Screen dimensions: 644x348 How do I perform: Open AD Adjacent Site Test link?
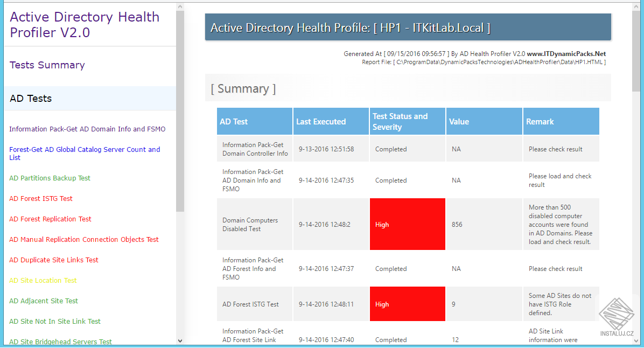click(44, 301)
